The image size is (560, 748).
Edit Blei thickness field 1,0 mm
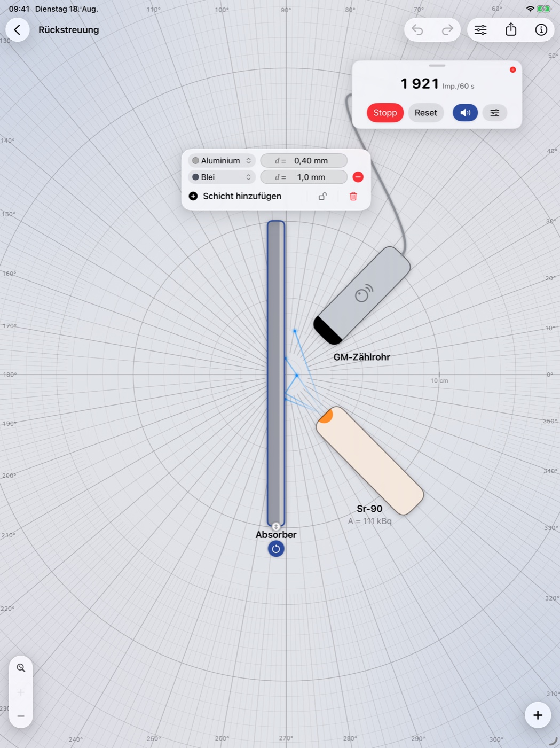click(x=304, y=177)
